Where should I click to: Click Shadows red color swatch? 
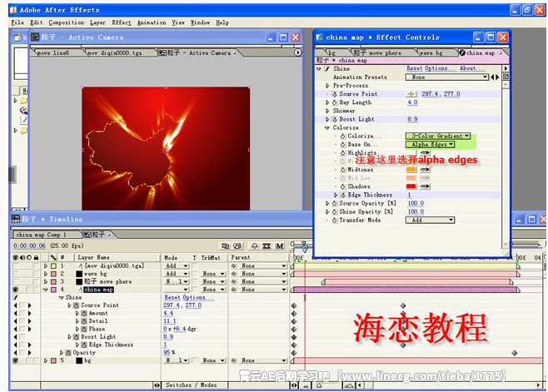coord(411,186)
